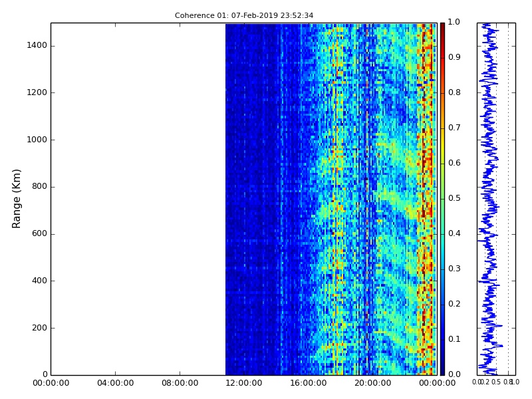Click the colorbar 0.1 label

[x=454, y=339]
